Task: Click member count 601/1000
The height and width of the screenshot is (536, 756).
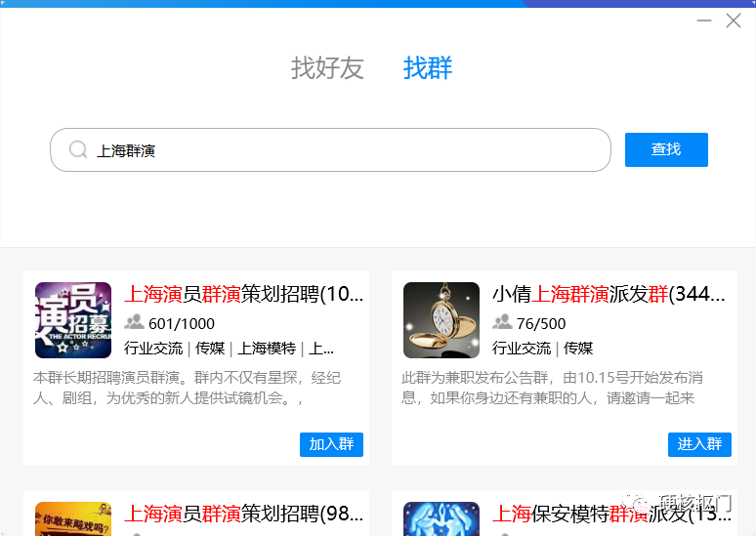Action: pyautogui.click(x=182, y=324)
